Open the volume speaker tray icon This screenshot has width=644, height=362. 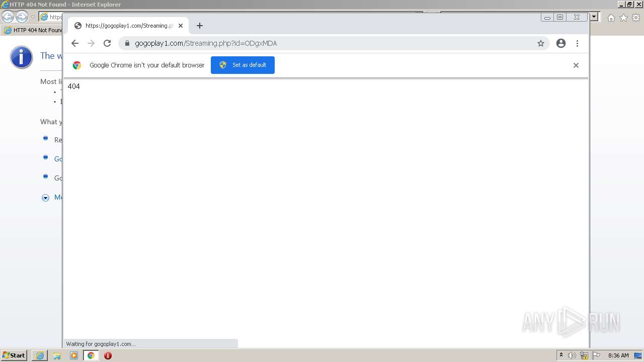(572, 355)
